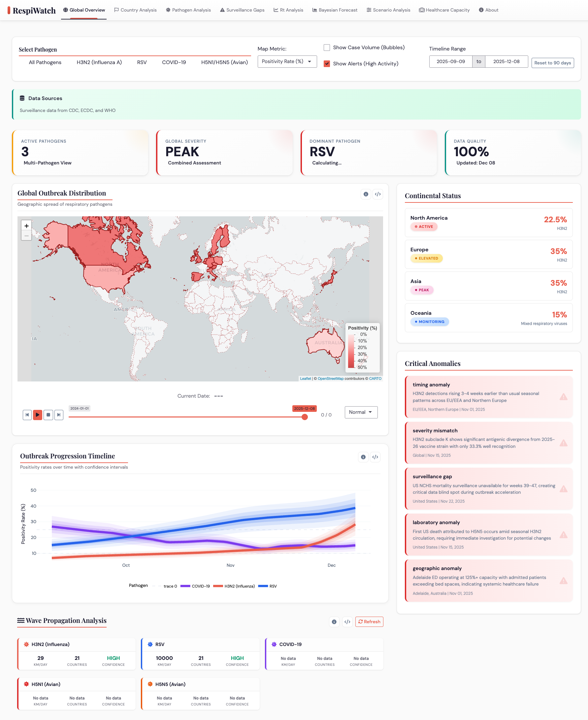Skip back to the timeline start

coord(27,414)
